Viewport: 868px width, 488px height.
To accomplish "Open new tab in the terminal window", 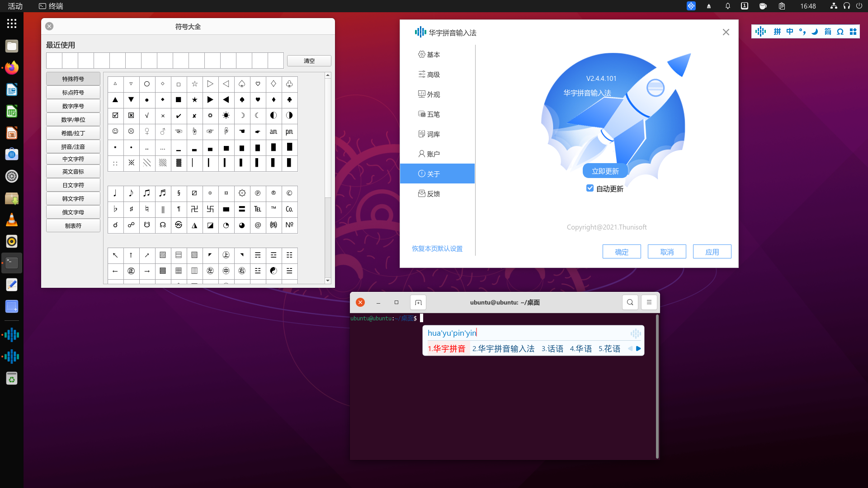I will [418, 302].
